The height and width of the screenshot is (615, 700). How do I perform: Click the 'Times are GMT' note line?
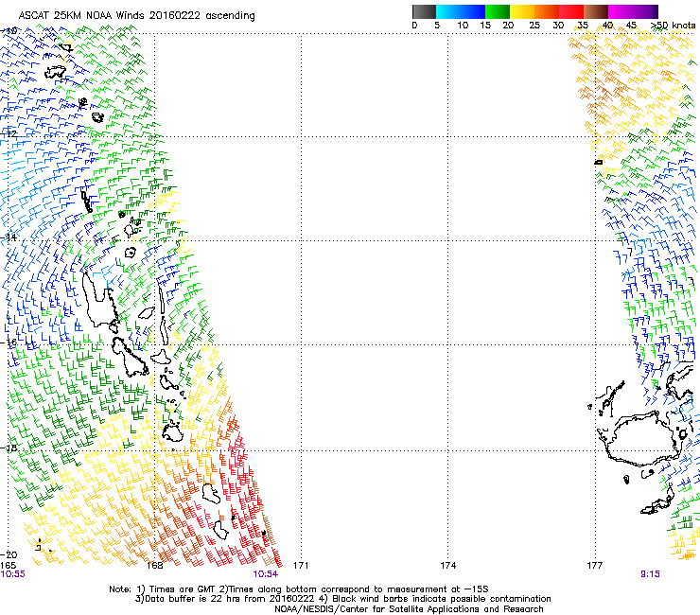point(298,589)
